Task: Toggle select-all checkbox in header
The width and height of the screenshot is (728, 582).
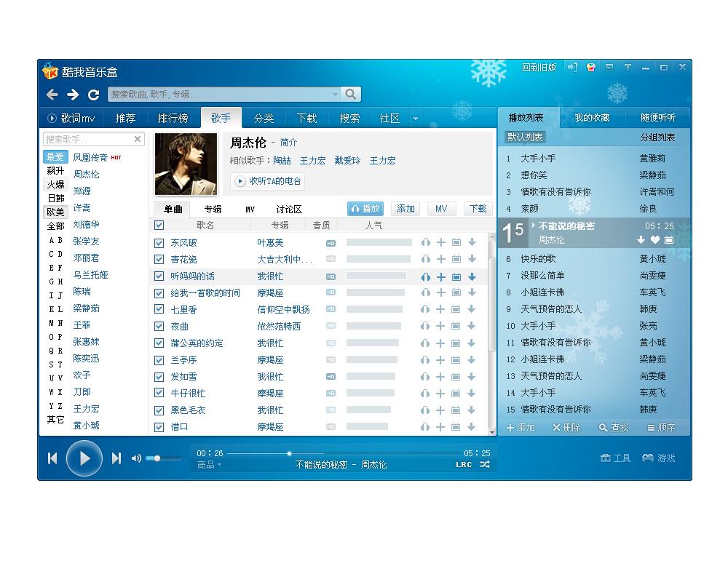Action: pyautogui.click(x=159, y=225)
